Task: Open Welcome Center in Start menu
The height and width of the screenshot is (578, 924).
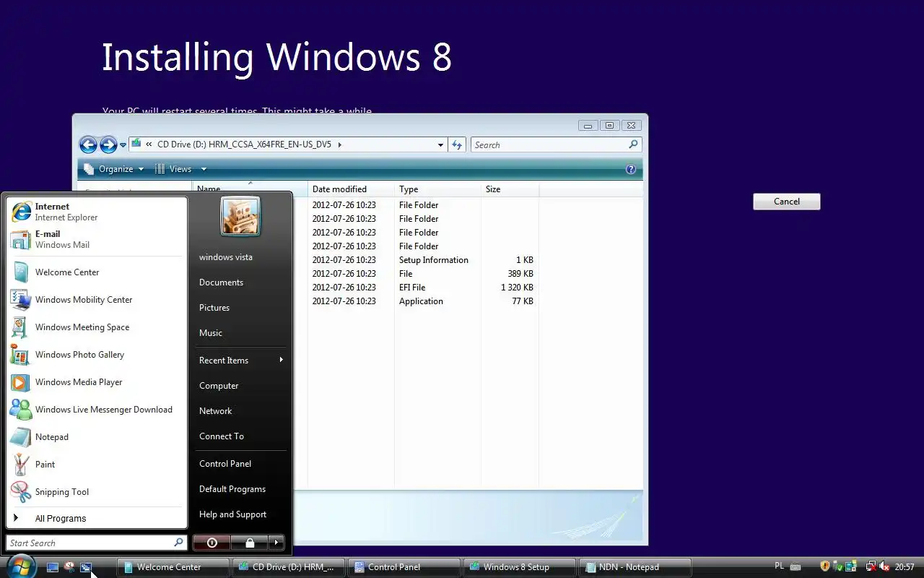Action: tap(97, 272)
